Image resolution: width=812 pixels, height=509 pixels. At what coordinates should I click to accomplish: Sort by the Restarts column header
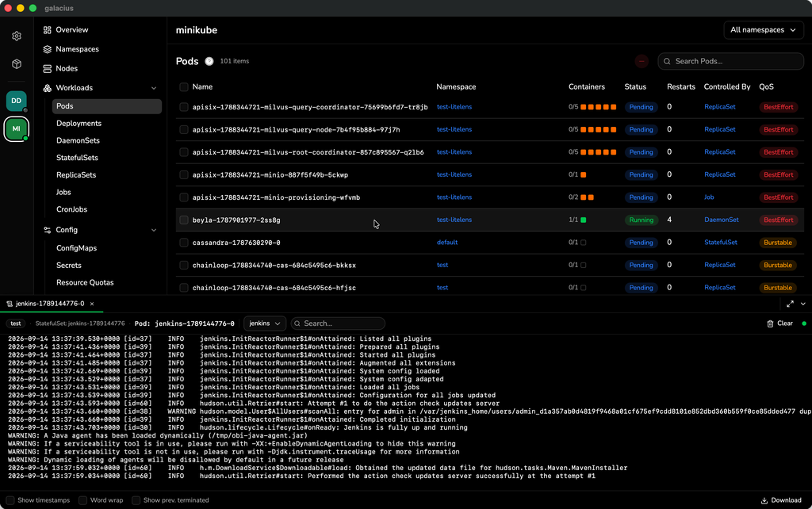[x=681, y=87]
